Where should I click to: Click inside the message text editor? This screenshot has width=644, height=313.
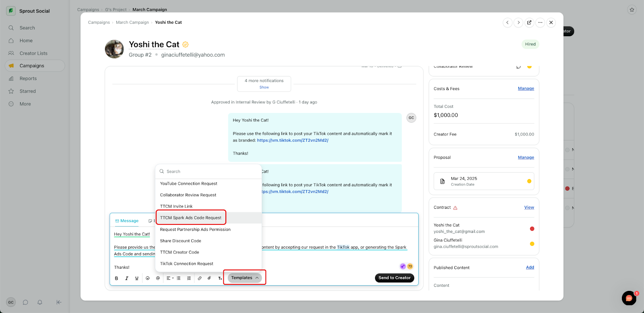tap(264, 250)
